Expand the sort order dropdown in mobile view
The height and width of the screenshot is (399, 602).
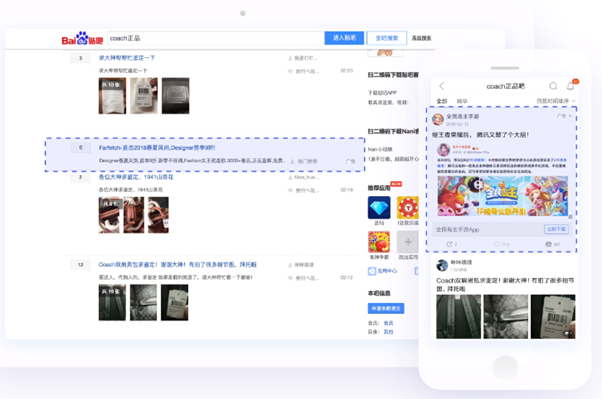pyautogui.click(x=556, y=101)
